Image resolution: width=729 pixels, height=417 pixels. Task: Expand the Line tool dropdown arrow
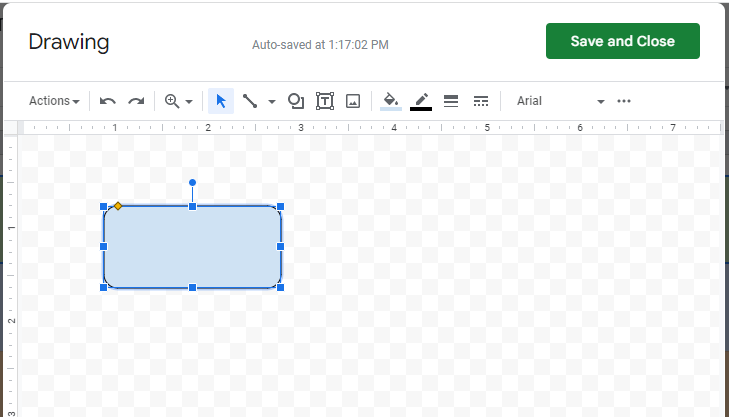tap(271, 101)
